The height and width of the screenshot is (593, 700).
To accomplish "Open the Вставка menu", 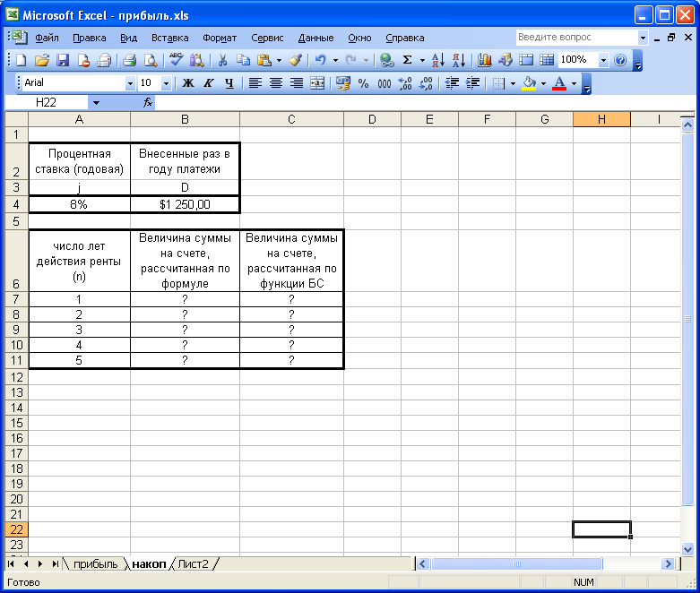I will [170, 38].
